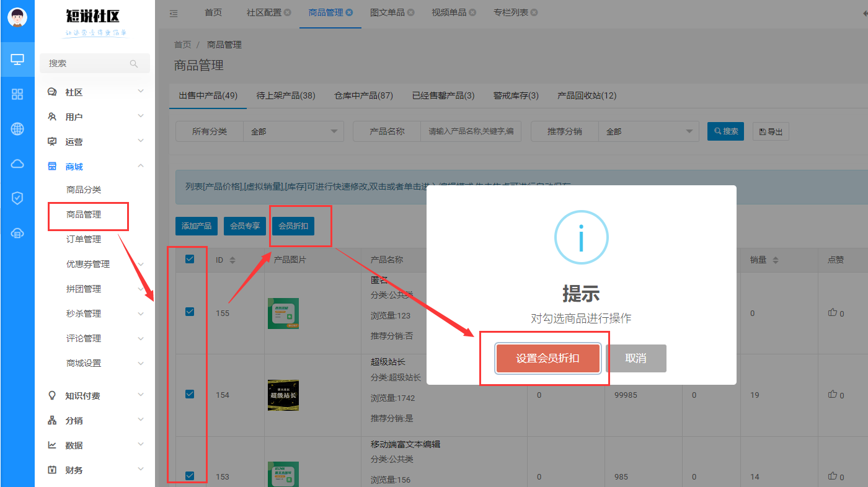This screenshot has height=487, width=868.
Task: Focus the sidebar 搜索 input field
Action: coord(95,63)
